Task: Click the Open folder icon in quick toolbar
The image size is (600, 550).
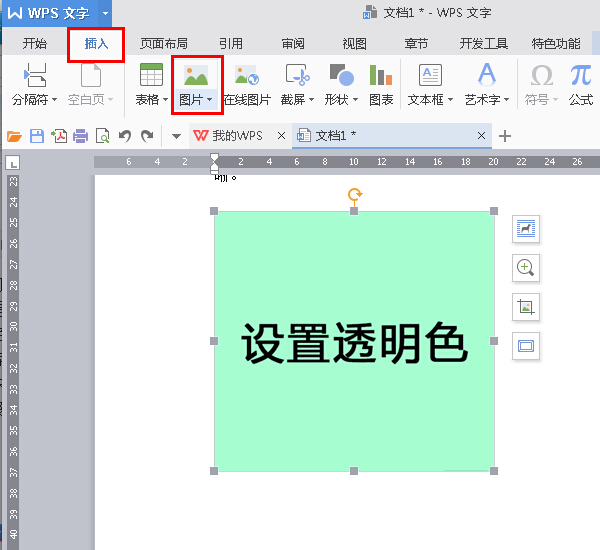Action: [x=14, y=136]
